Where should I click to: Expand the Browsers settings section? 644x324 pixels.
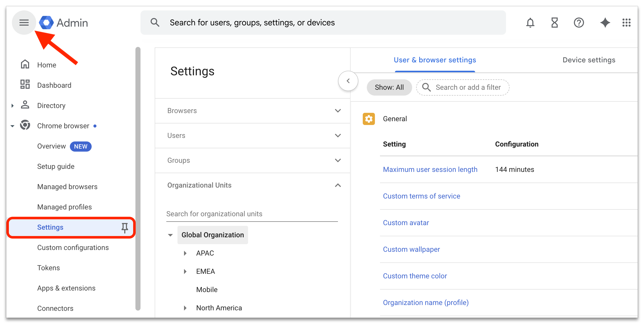click(x=338, y=111)
